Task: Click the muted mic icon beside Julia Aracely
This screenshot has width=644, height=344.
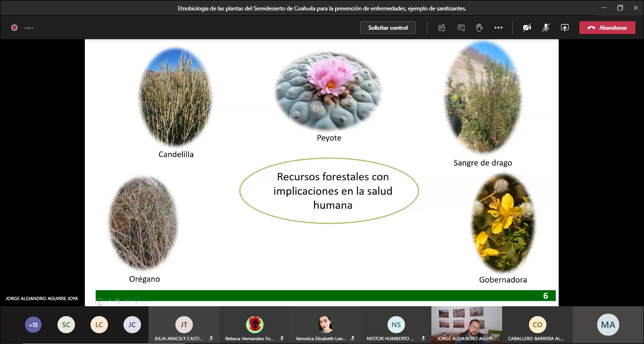Action: tap(212, 338)
